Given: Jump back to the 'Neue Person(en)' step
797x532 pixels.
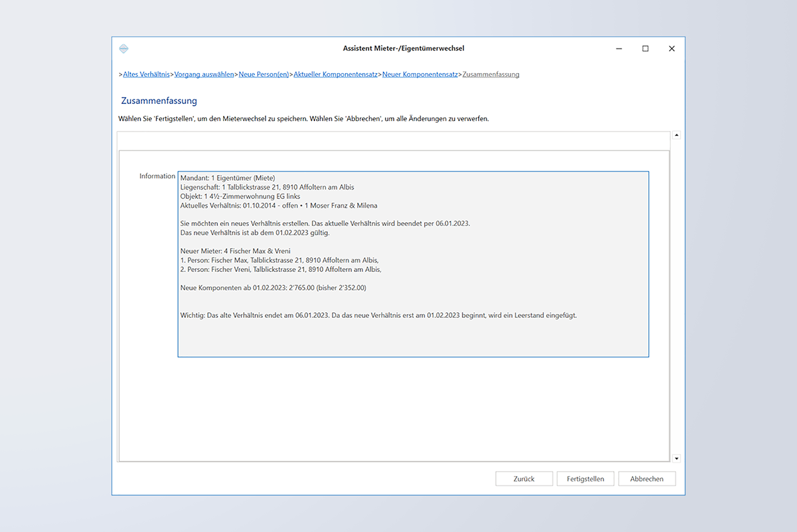Looking at the screenshot, I should pyautogui.click(x=263, y=74).
